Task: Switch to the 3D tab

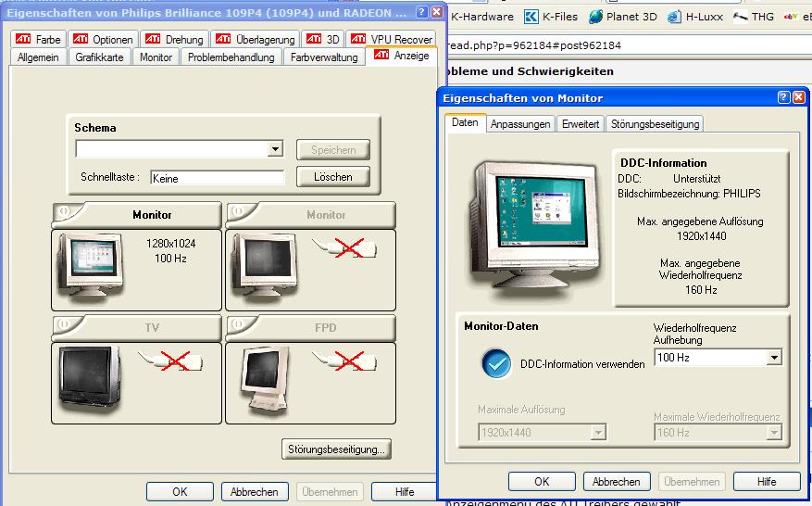Action: [322, 40]
